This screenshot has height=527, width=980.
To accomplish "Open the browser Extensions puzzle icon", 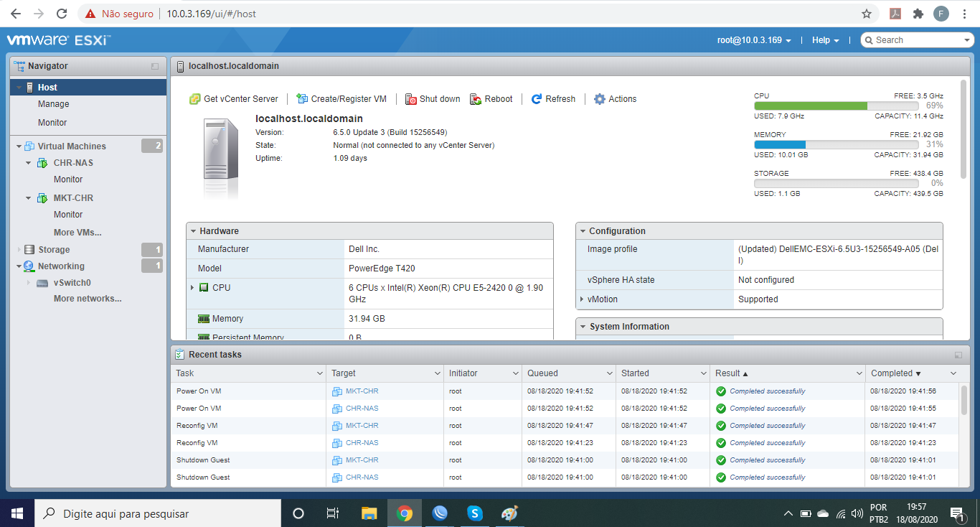I will 918,14.
